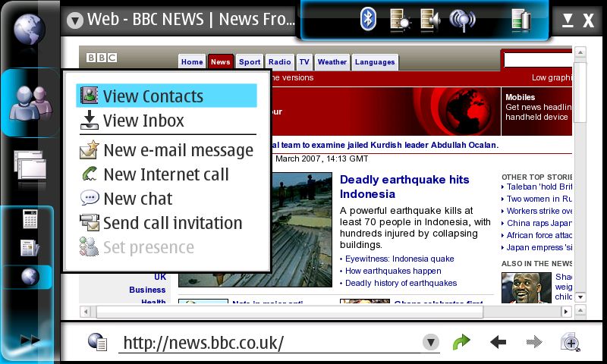Viewport: 607px width, 364px height.
Task: Click the Low graphics link
Action: coord(552,77)
